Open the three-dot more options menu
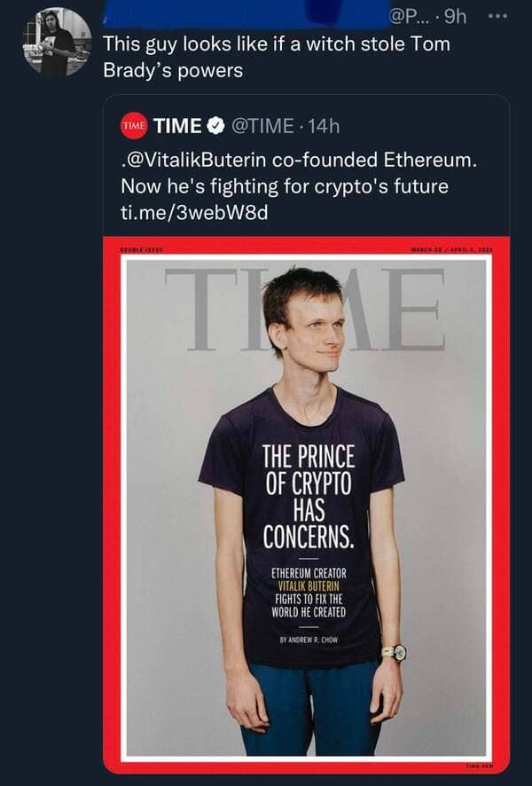Image resolution: width=532 pixels, height=786 pixels. [499, 17]
